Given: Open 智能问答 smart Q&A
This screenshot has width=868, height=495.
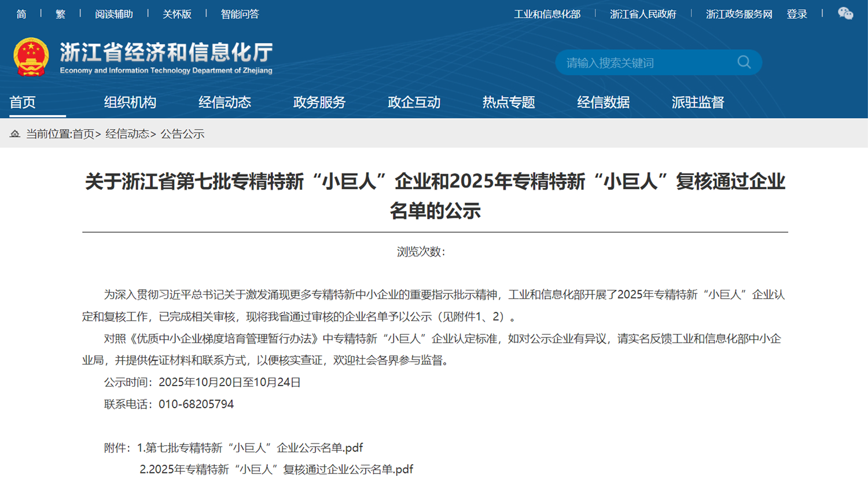Looking at the screenshot, I should [x=240, y=14].
